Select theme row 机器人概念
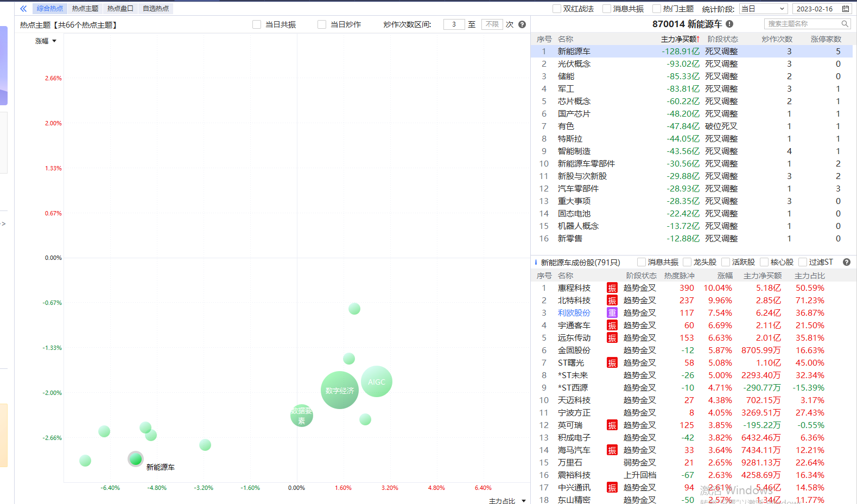This screenshot has width=857, height=504. 691,226
